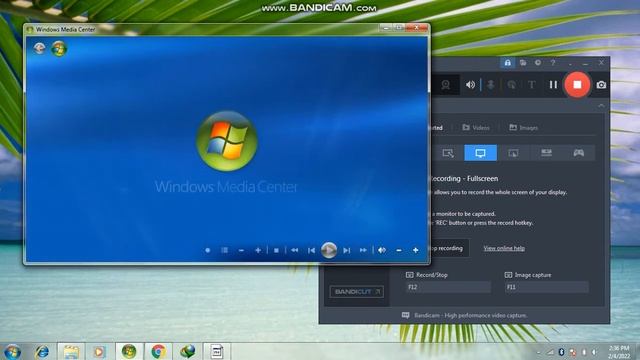Click the BANDICUT button in Bandicam
Screen dimensions: 640x360
(356, 291)
